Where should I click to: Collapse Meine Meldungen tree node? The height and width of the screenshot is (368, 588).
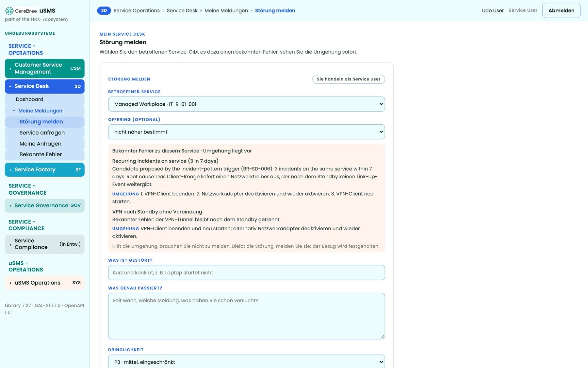click(45, 111)
